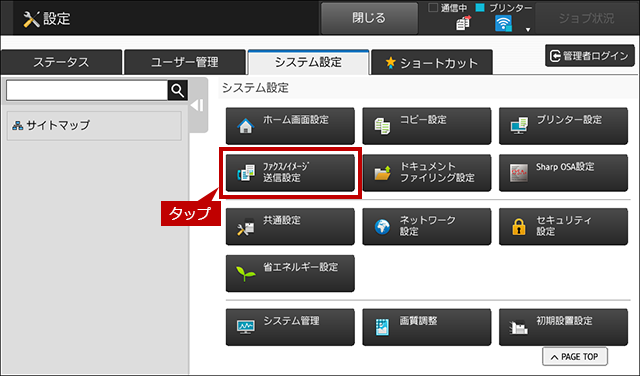Screen dimensions: 640x376
Task: Open ジョブ状況 job status button
Action: (x=587, y=18)
